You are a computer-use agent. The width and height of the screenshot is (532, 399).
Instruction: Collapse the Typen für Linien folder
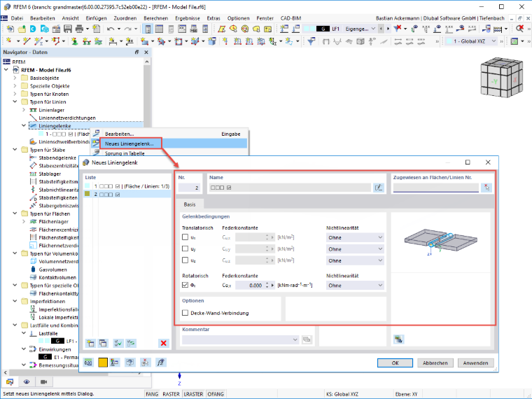pos(15,101)
